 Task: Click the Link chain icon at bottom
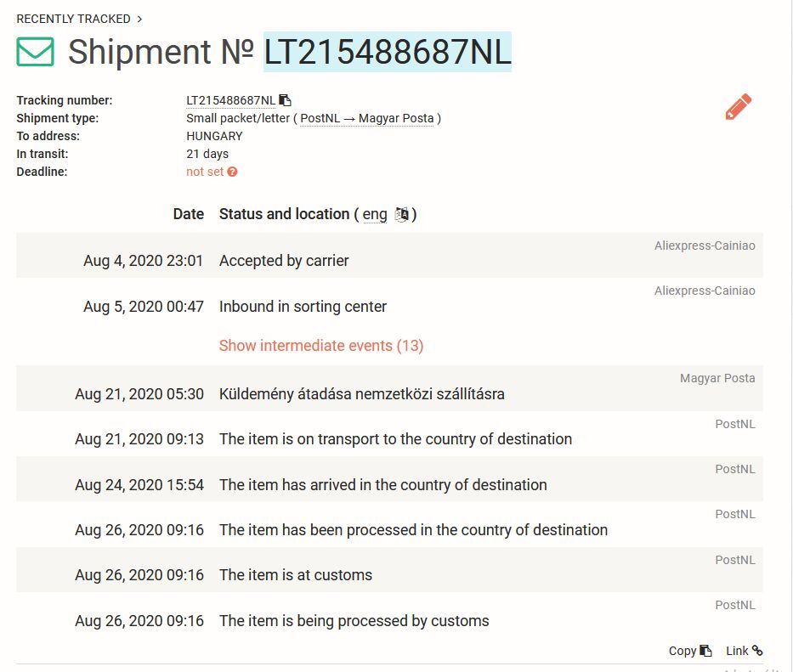pyautogui.click(x=757, y=650)
